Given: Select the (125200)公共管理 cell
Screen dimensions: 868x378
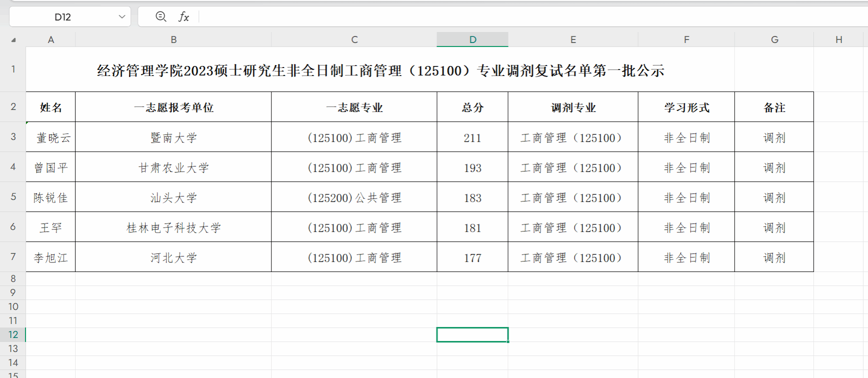Looking at the screenshot, I should (x=354, y=197).
